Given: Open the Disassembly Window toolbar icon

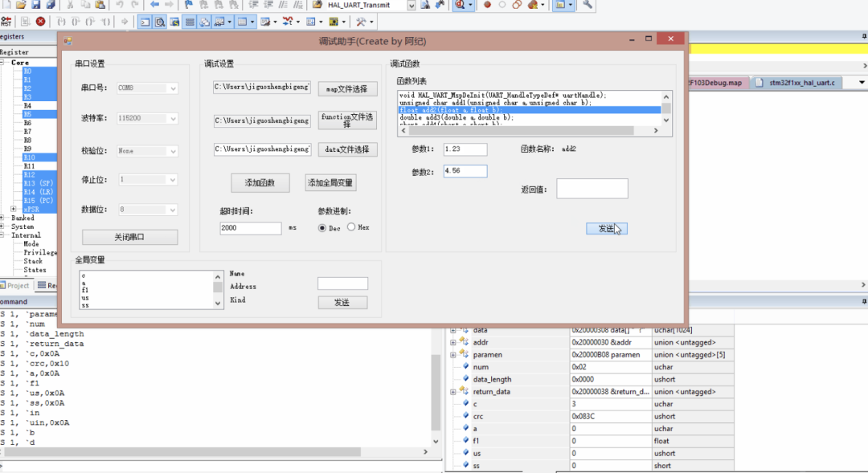Looking at the screenshot, I should click(161, 22).
